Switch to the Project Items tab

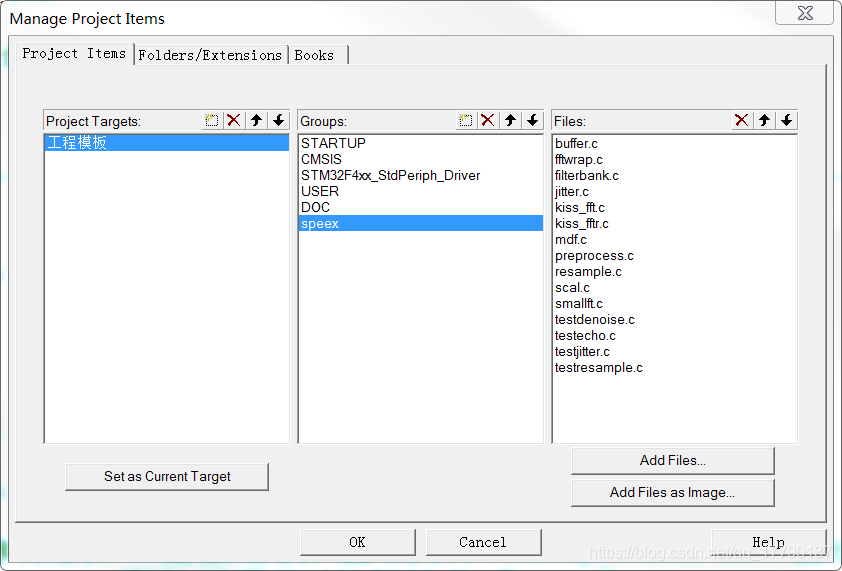74,54
